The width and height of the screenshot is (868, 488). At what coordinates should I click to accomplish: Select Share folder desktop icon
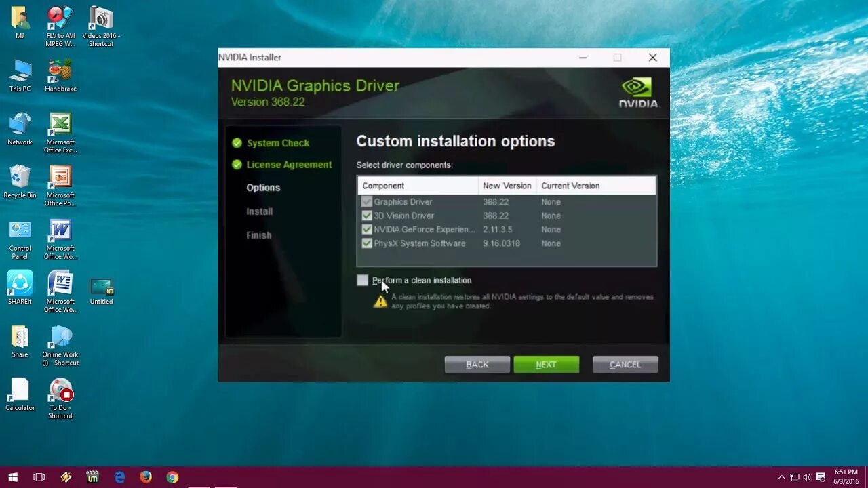pos(20,342)
